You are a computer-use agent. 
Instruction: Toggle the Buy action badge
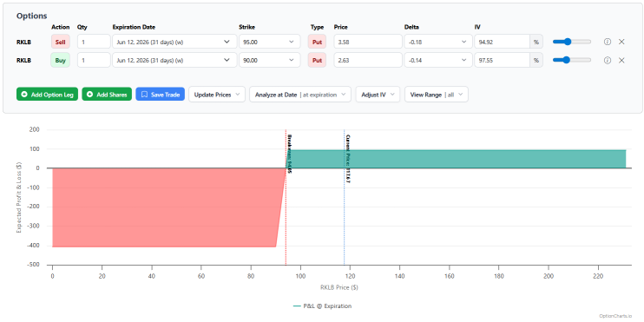[61, 60]
